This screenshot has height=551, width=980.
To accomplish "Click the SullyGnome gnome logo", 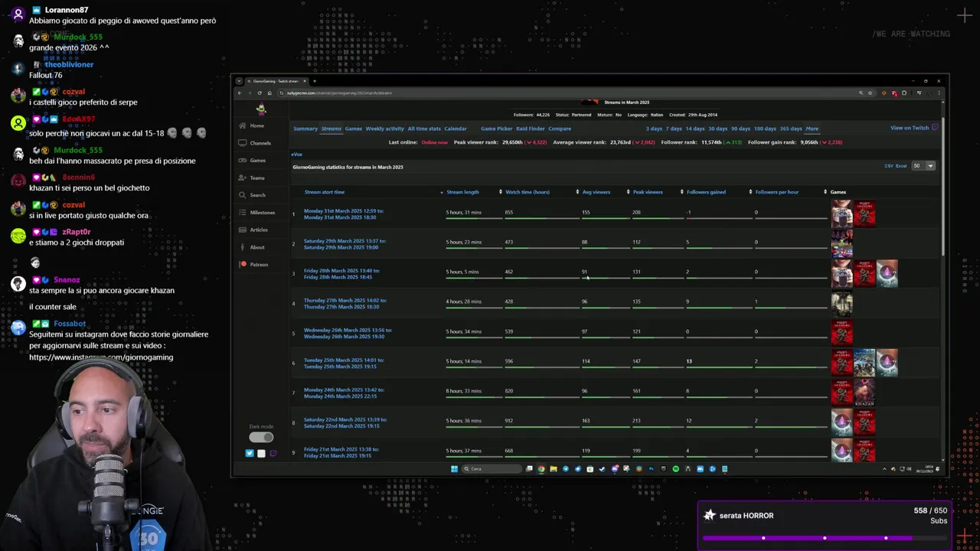I will point(261,108).
